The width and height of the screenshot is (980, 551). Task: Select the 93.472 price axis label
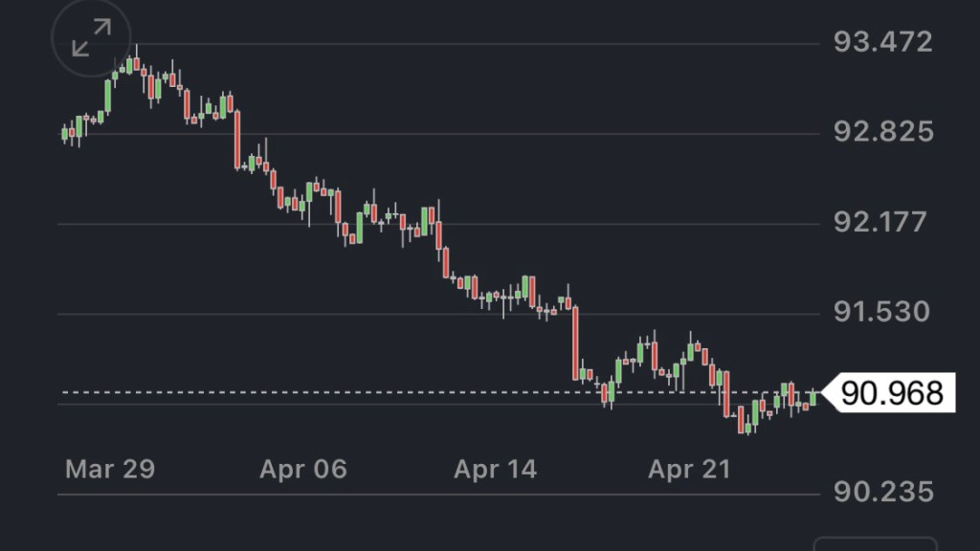(x=882, y=42)
